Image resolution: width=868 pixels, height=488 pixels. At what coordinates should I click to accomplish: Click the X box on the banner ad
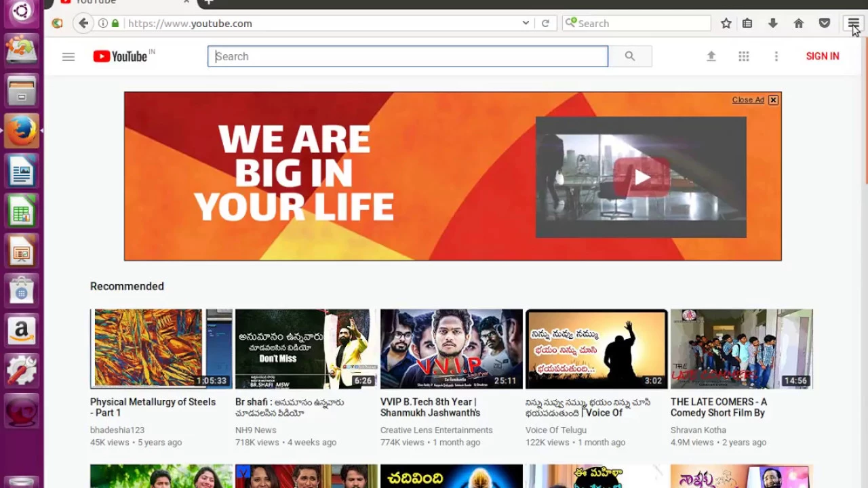point(773,100)
